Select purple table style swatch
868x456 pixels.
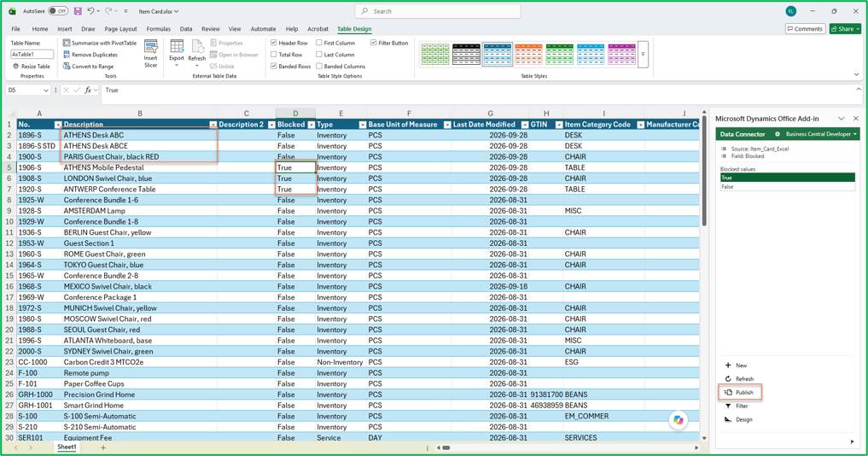(621, 55)
